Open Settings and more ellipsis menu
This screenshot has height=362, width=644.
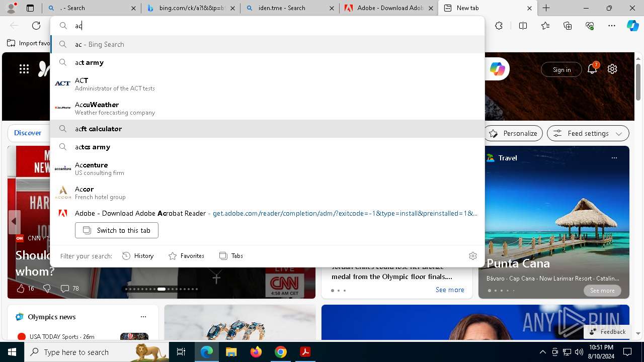(612, 26)
